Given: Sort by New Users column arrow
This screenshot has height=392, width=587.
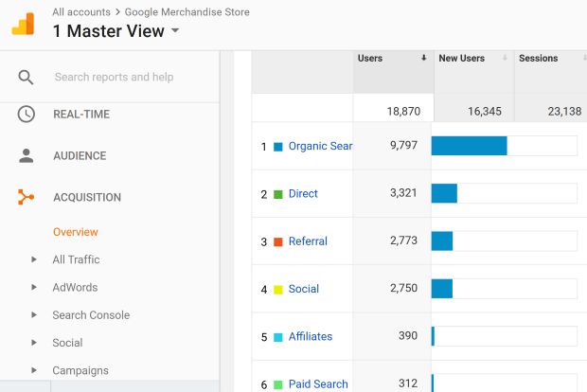Looking at the screenshot, I should coord(505,58).
